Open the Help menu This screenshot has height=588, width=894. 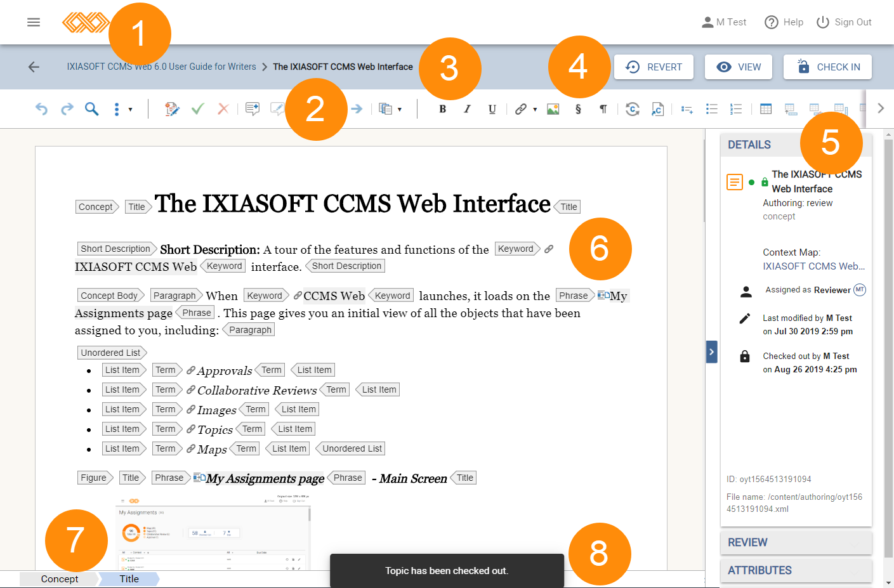[784, 22]
